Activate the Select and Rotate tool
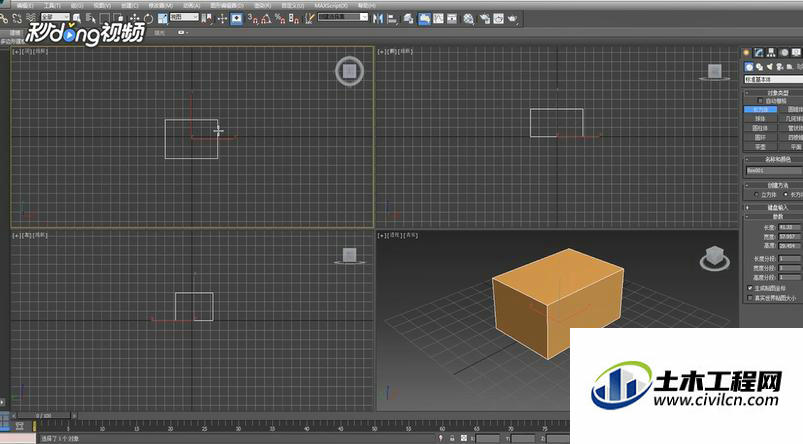The image size is (803, 444). (x=149, y=19)
